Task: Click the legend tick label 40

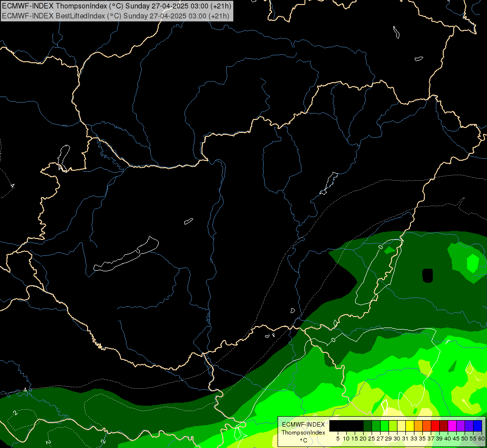Action: tap(448, 439)
